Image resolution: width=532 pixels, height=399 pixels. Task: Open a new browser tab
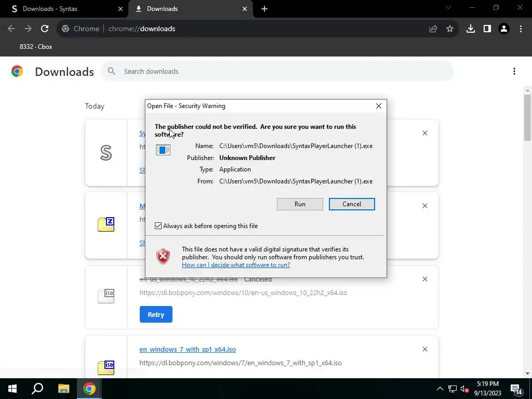pyautogui.click(x=264, y=9)
